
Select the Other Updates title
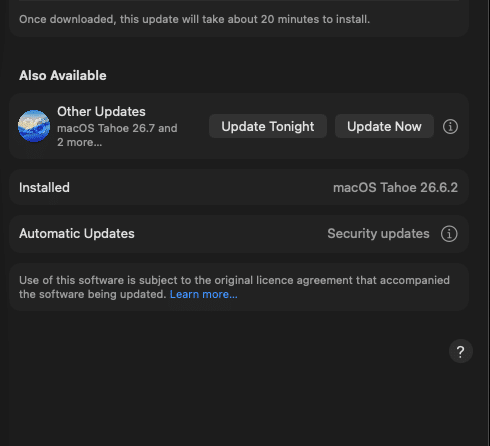click(101, 111)
